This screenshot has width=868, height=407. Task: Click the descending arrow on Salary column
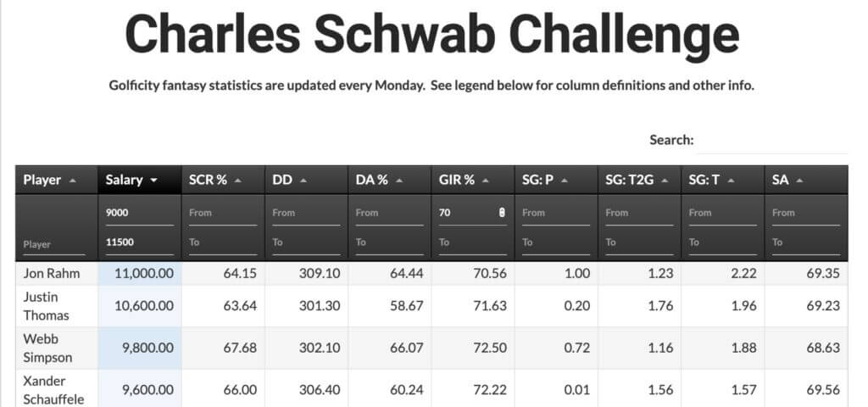(153, 181)
